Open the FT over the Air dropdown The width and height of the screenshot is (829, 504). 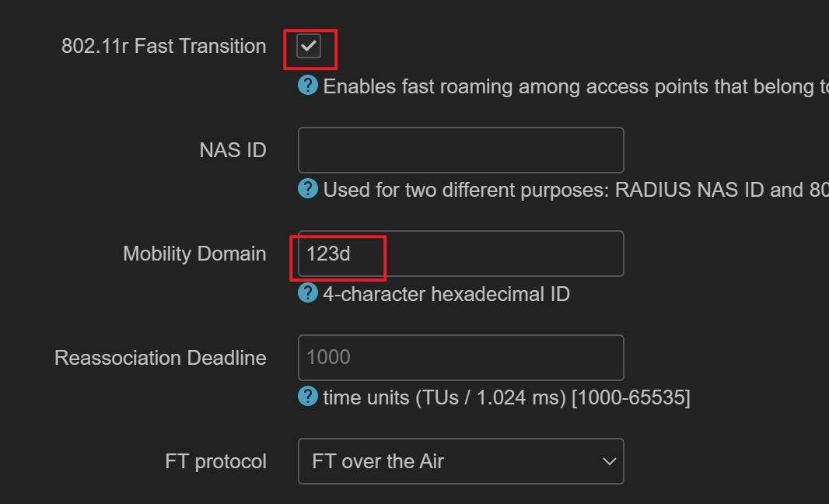[460, 461]
